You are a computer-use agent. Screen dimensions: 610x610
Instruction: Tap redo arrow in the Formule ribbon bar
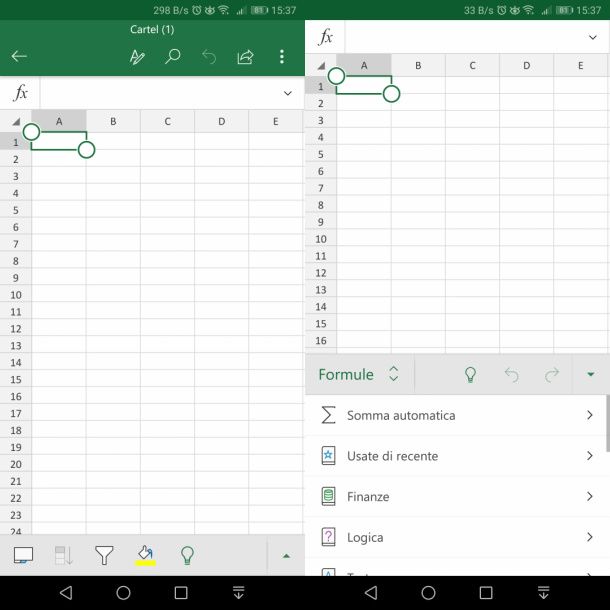click(551, 375)
